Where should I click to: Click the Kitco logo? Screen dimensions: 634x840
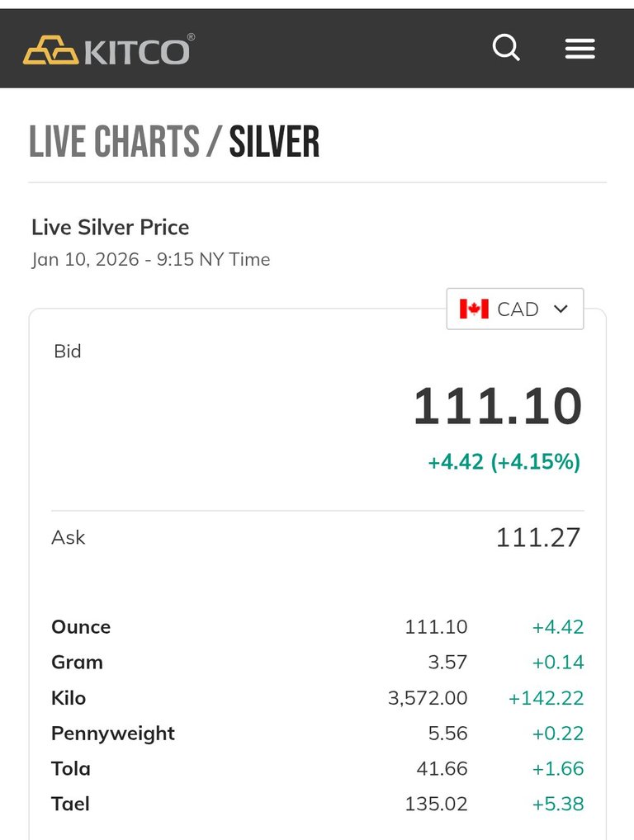(108, 51)
